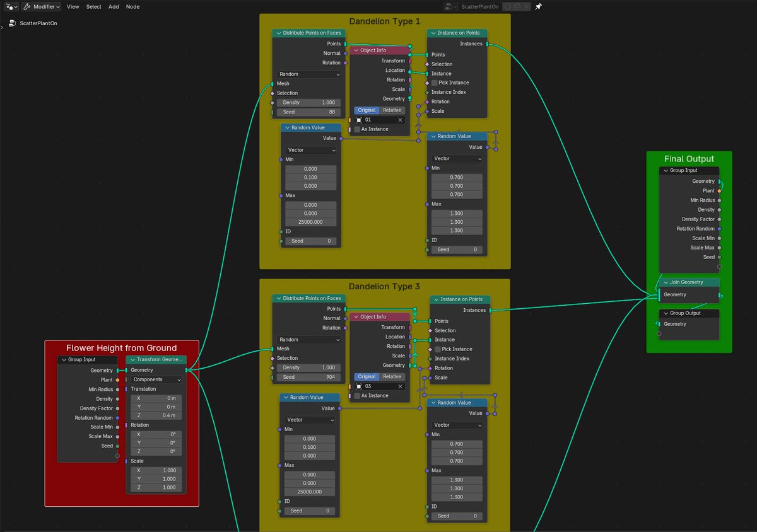The image size is (757, 532).
Task: Enable Pick Instance in Dandelion Type 1
Action: pyautogui.click(x=435, y=83)
